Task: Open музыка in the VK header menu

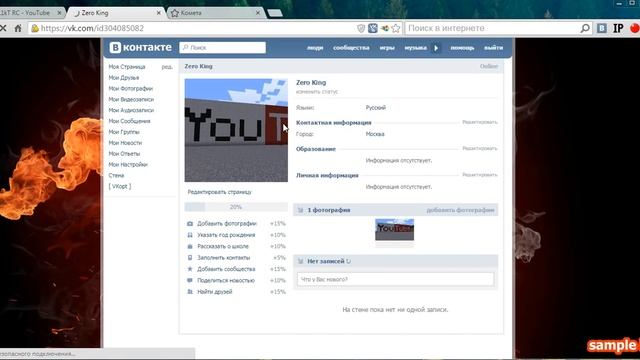Action: pos(416,48)
